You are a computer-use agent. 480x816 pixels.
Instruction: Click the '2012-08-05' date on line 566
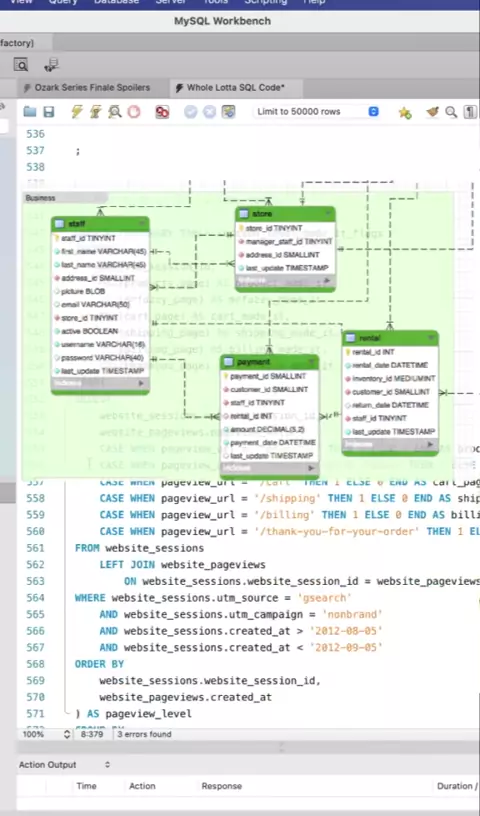(x=346, y=631)
